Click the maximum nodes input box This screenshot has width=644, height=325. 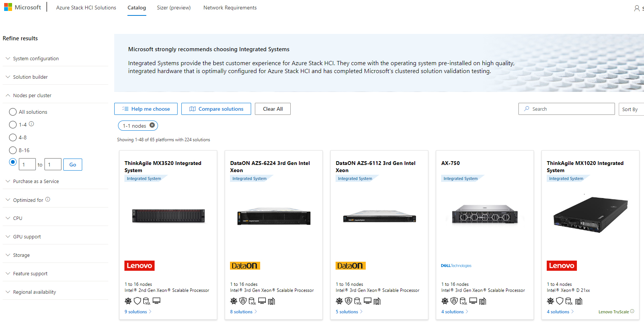coord(53,165)
